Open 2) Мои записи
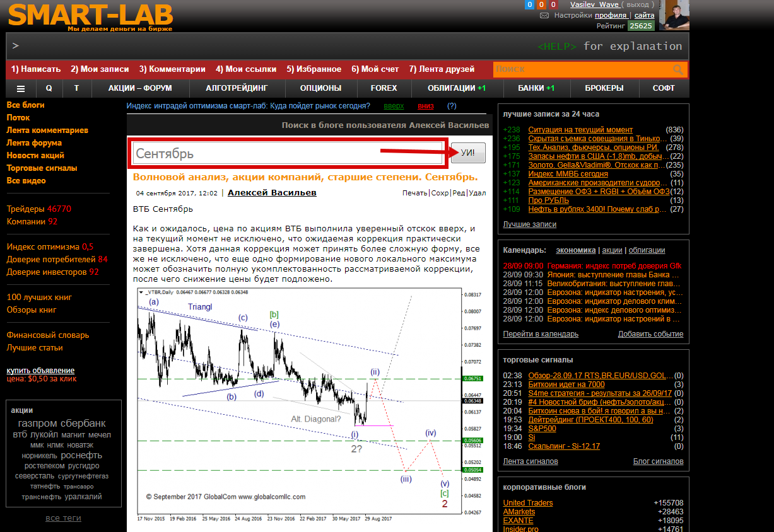This screenshot has height=532, width=774. 100,69
